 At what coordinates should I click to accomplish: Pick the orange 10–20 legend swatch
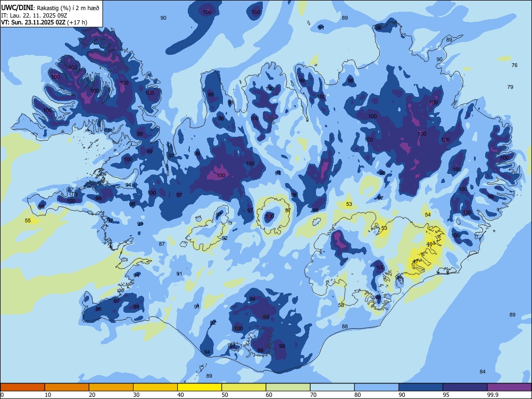point(67,387)
